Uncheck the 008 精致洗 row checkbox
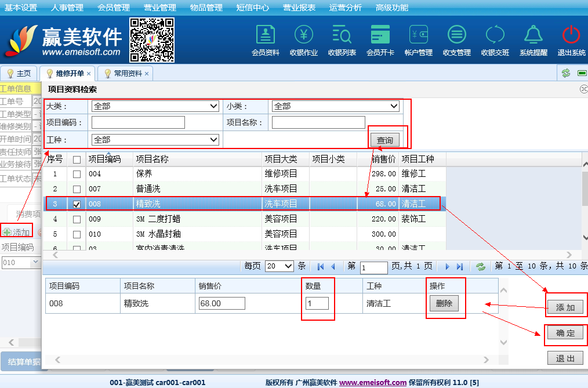The height and width of the screenshot is (388, 588). pos(77,204)
